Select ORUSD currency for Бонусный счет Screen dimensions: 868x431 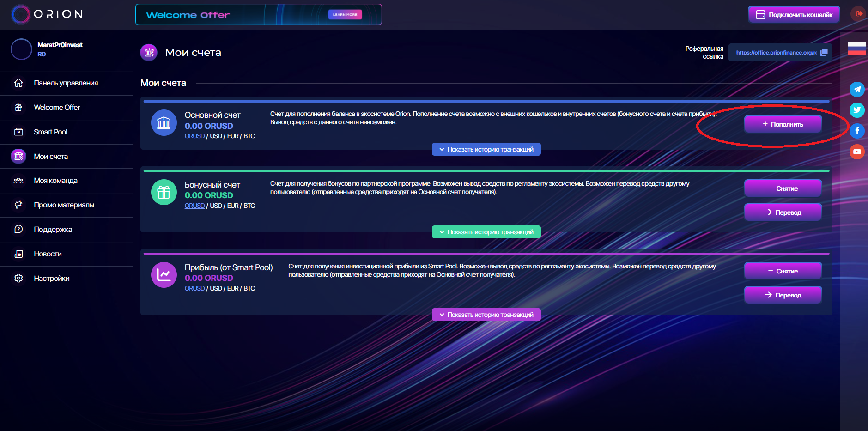pyautogui.click(x=194, y=206)
